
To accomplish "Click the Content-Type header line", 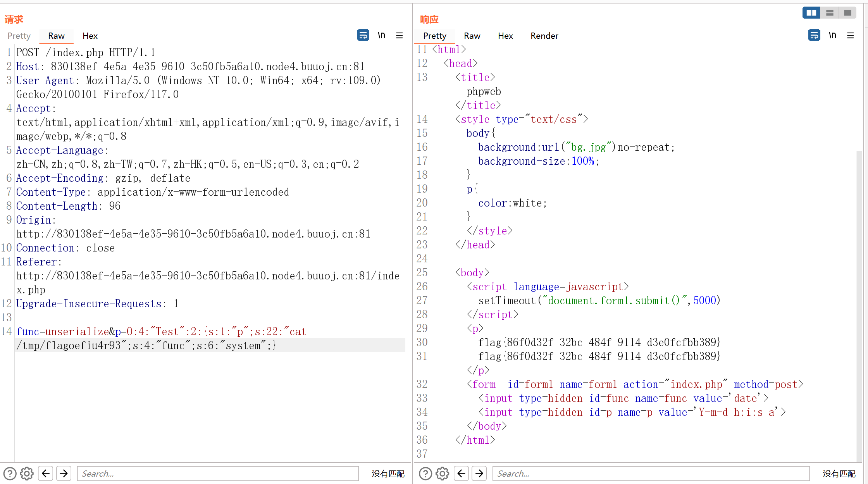I will click(153, 192).
